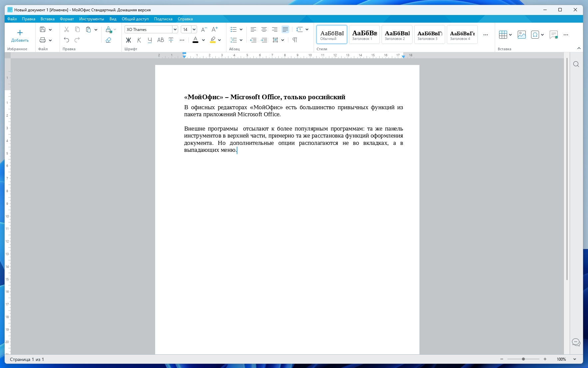Toggle justified text alignment
This screenshot has width=588, height=368.
tap(285, 29)
